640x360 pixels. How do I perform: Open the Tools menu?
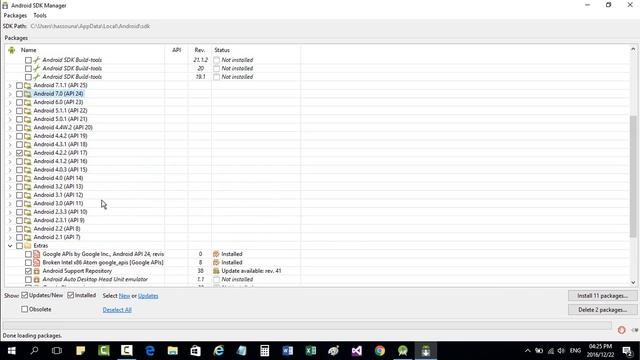click(x=40, y=16)
